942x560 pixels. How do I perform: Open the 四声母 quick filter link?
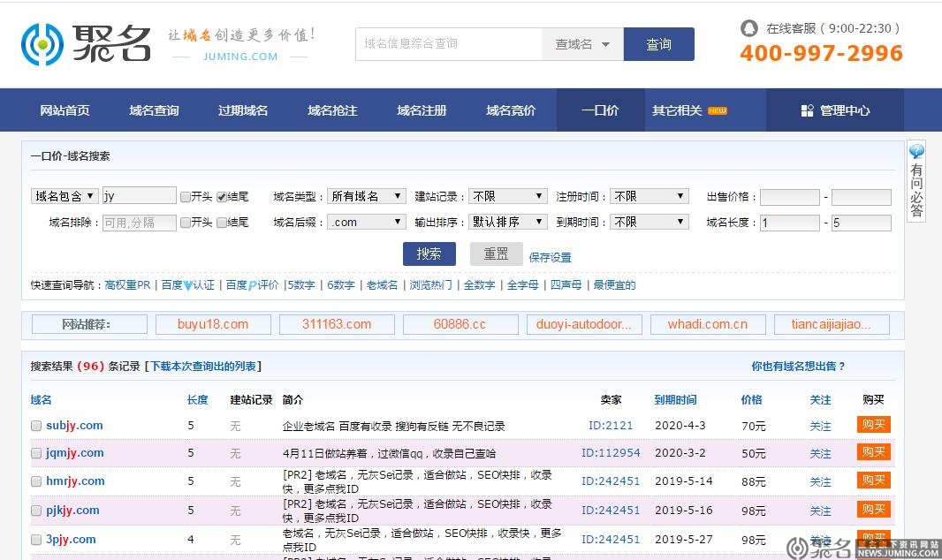click(566, 285)
